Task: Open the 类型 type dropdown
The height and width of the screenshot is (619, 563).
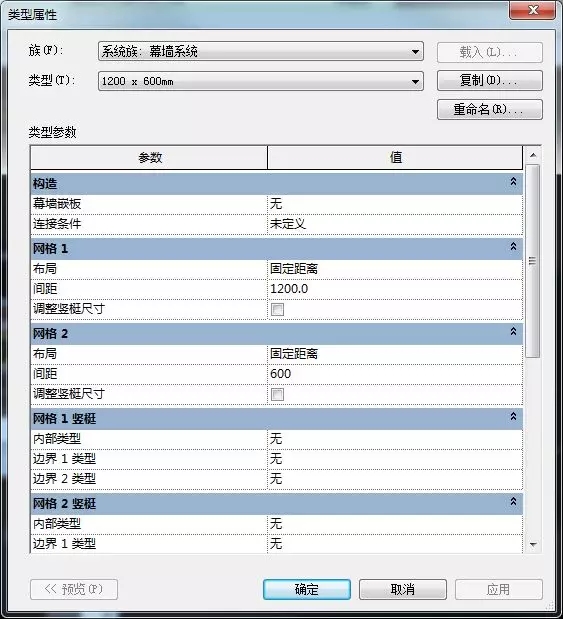Action: pos(261,81)
